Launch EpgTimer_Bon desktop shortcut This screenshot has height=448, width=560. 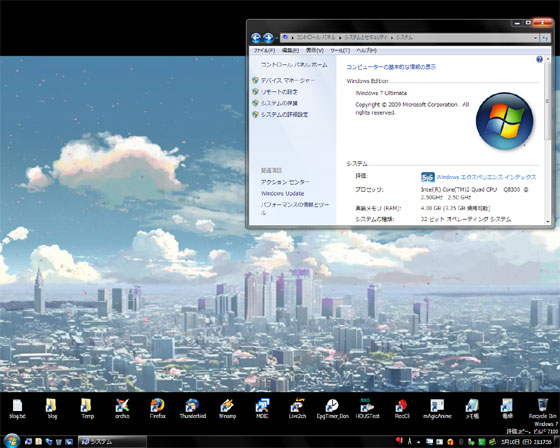click(332, 409)
